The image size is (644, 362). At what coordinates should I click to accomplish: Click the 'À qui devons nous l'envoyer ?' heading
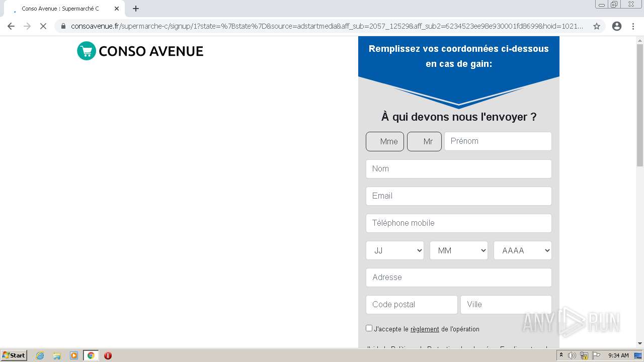point(459,117)
